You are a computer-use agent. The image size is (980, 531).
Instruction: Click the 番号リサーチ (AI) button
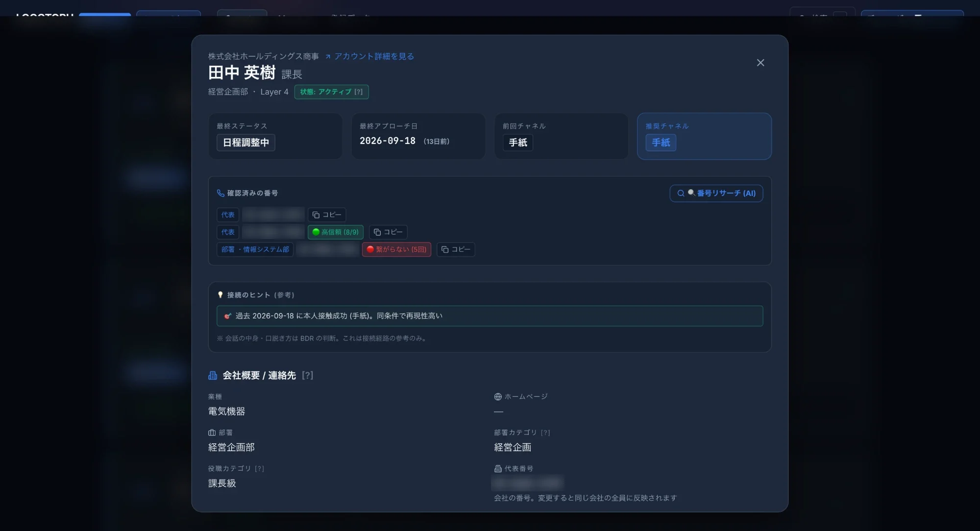(716, 193)
